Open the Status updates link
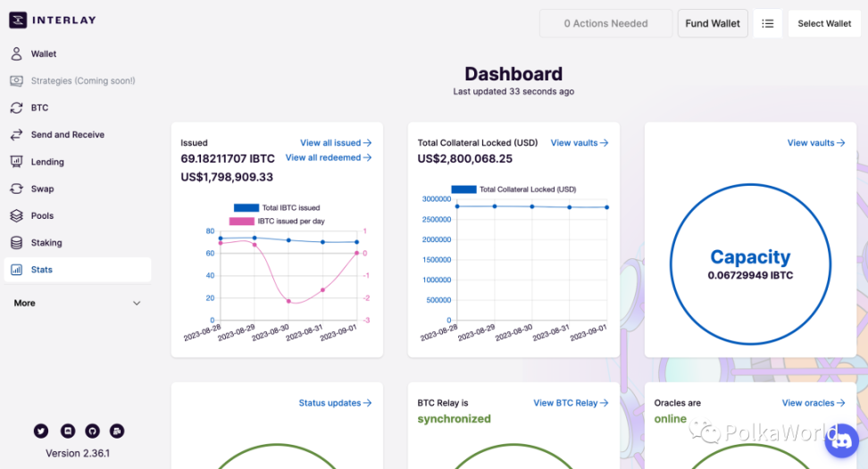This screenshot has width=868, height=469. click(x=335, y=403)
